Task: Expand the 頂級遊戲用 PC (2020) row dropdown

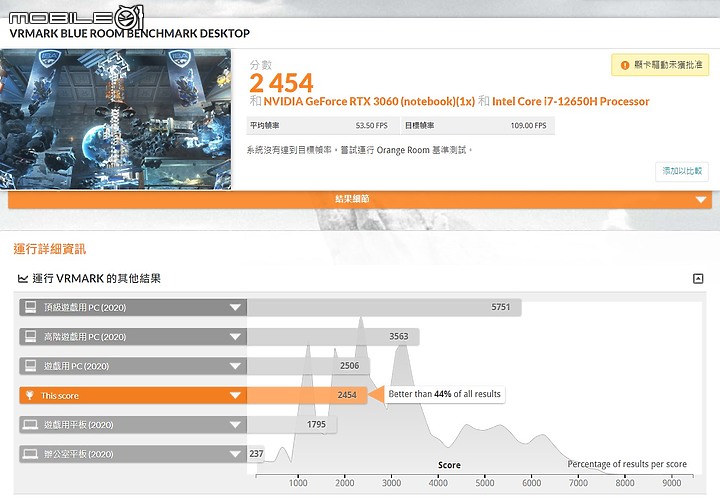Action: (235, 307)
